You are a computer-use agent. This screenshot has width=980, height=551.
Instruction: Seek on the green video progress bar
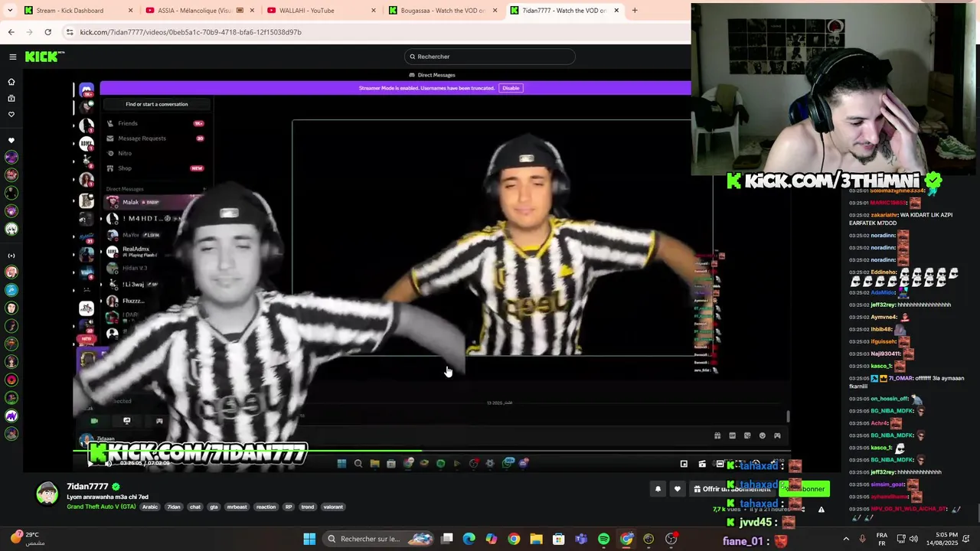(431, 451)
